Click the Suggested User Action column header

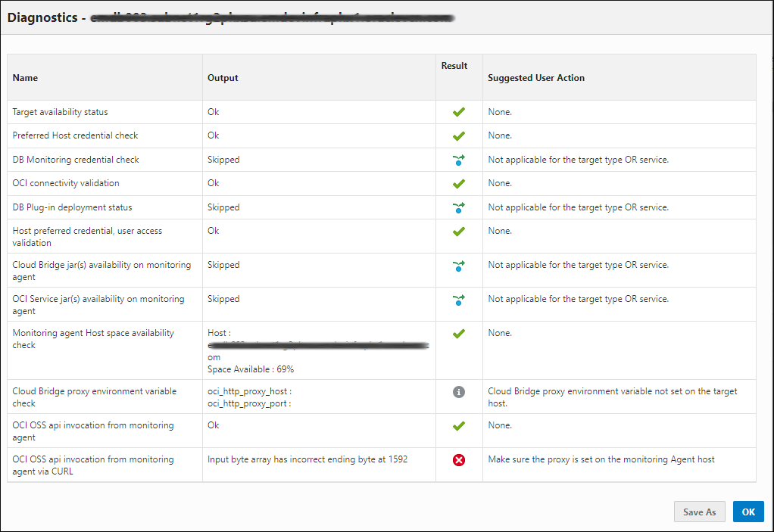coord(536,78)
